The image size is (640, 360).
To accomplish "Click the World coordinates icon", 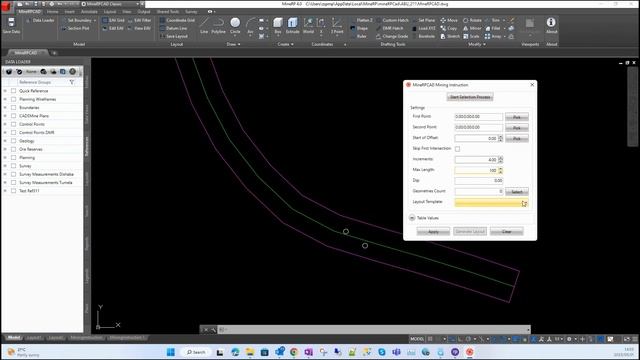I will [309, 25].
